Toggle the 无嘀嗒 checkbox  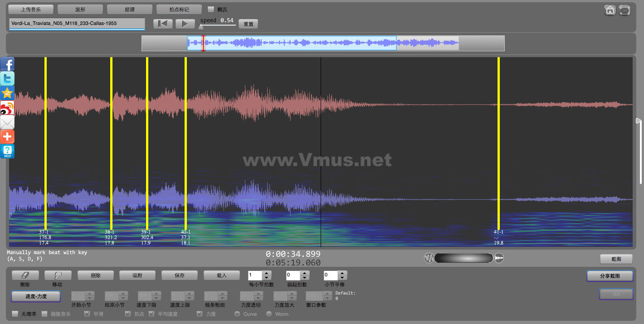[x=15, y=314]
